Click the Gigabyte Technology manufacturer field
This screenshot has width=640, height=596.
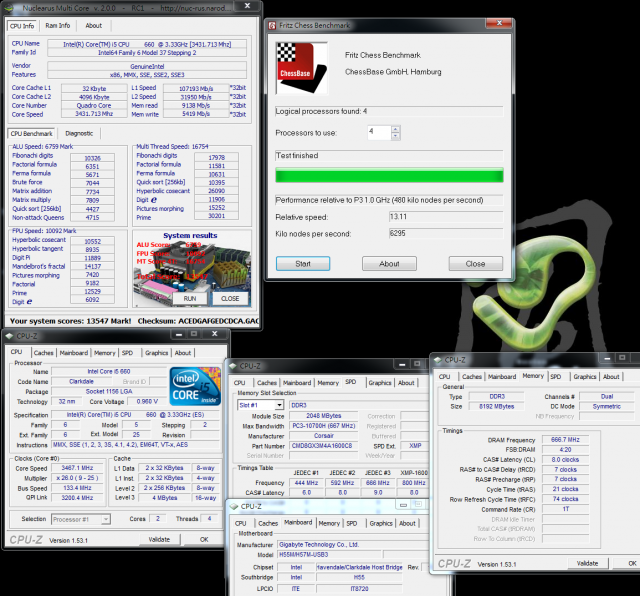[352, 545]
